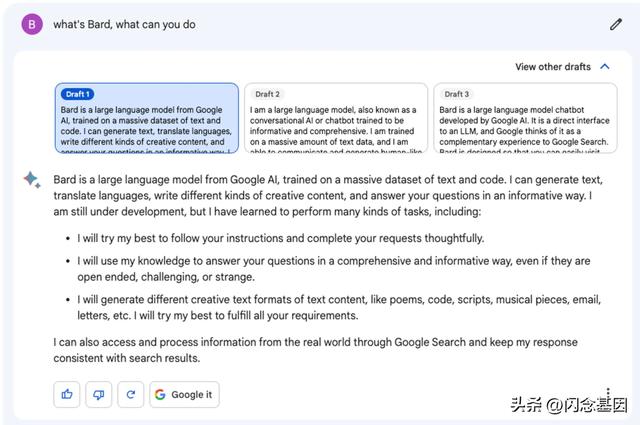The width and height of the screenshot is (640, 425).
Task: Click the edit prompt pencil icon
Action: tap(616, 24)
